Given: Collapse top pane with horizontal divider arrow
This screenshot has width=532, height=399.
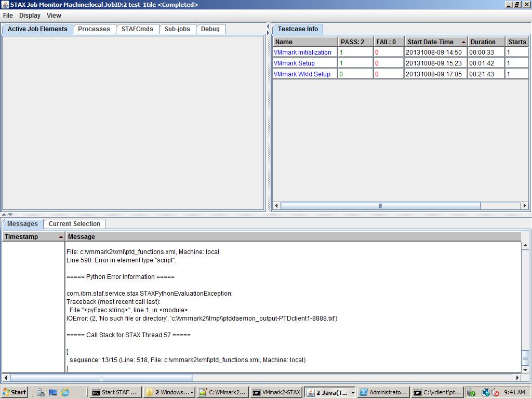Looking at the screenshot, I should 4,215.
